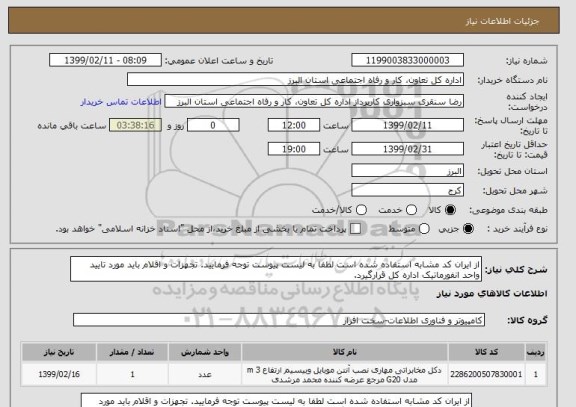Image resolution: width=576 pixels, height=407 pixels.
Task: Click the شرح کلی نیاز description box
Action: pyautogui.click(x=276, y=269)
